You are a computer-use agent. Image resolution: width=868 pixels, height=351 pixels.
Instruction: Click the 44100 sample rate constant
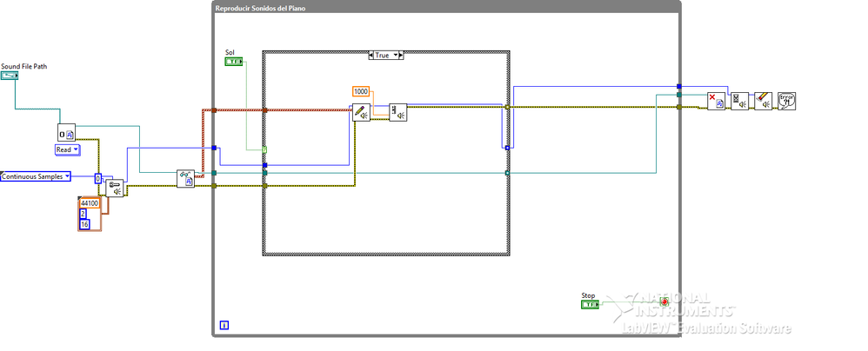coord(90,203)
